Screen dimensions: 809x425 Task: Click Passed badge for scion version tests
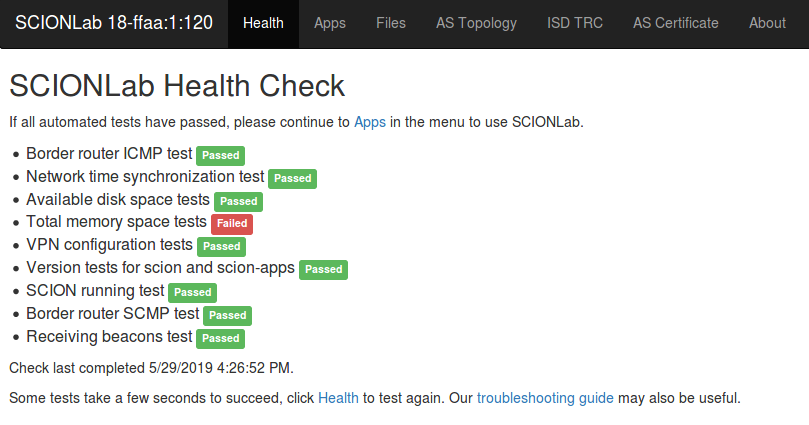click(323, 269)
